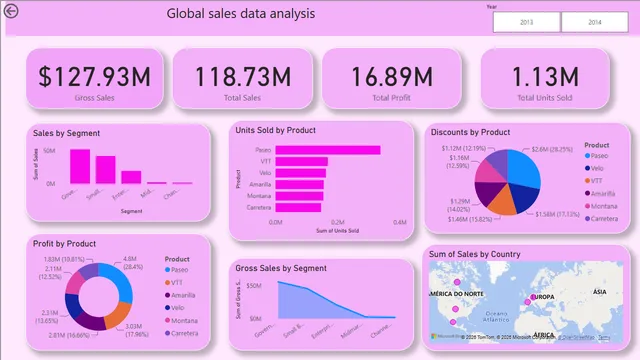Click Carretera legend item in Profit by Product

coord(182,333)
